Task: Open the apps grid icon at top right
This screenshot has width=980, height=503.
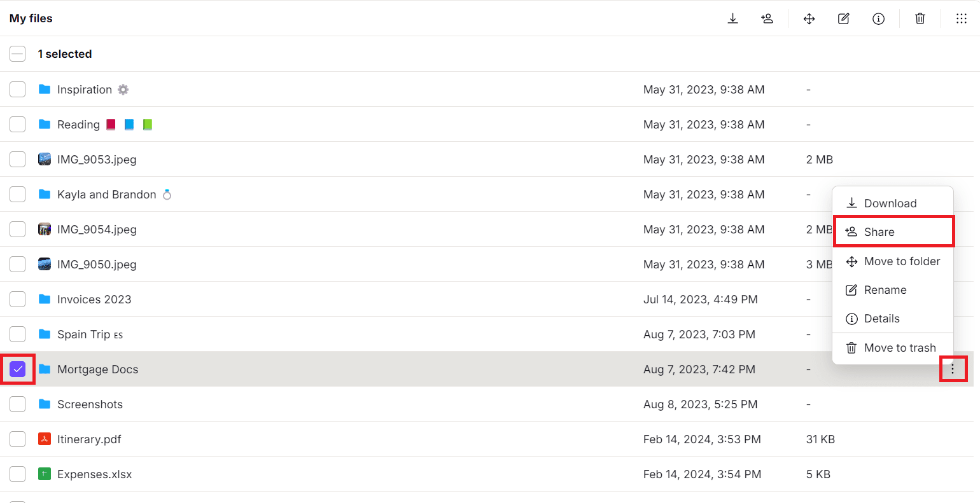Action: [x=961, y=18]
